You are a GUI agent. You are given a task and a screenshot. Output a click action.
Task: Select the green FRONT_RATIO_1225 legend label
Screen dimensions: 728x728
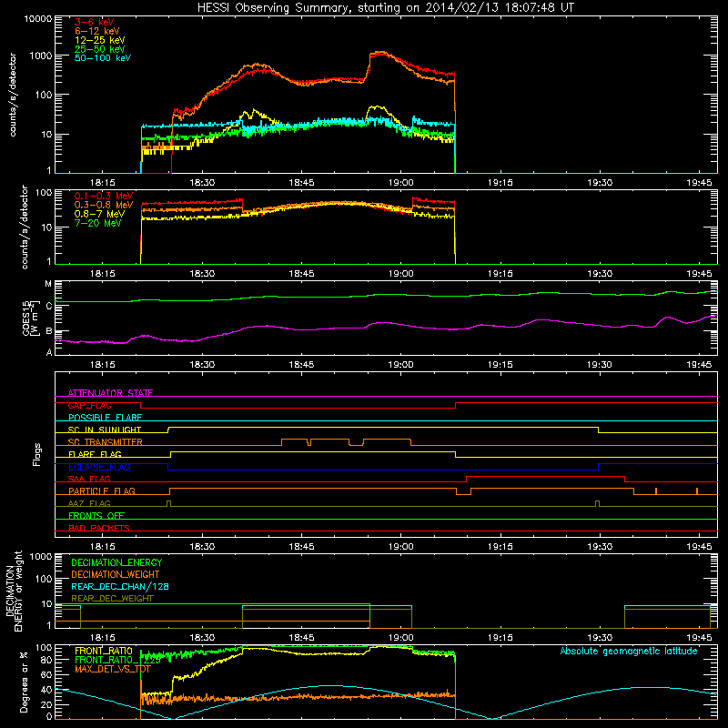[117, 660]
